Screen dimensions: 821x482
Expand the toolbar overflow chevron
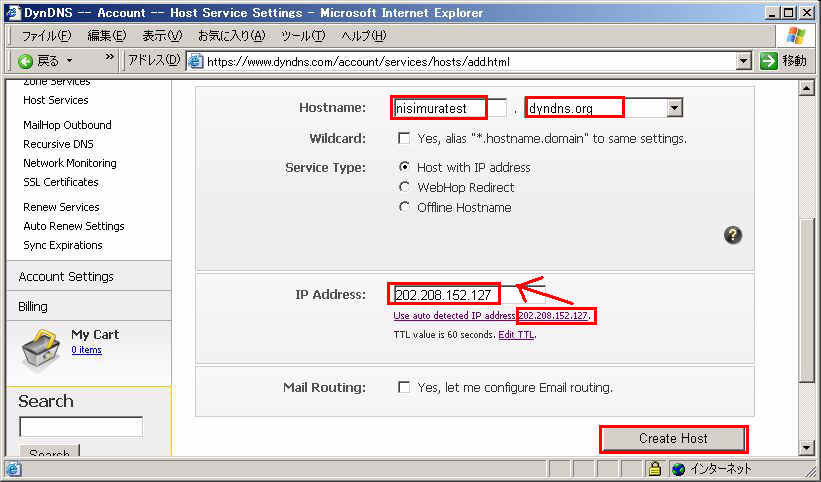click(x=109, y=57)
